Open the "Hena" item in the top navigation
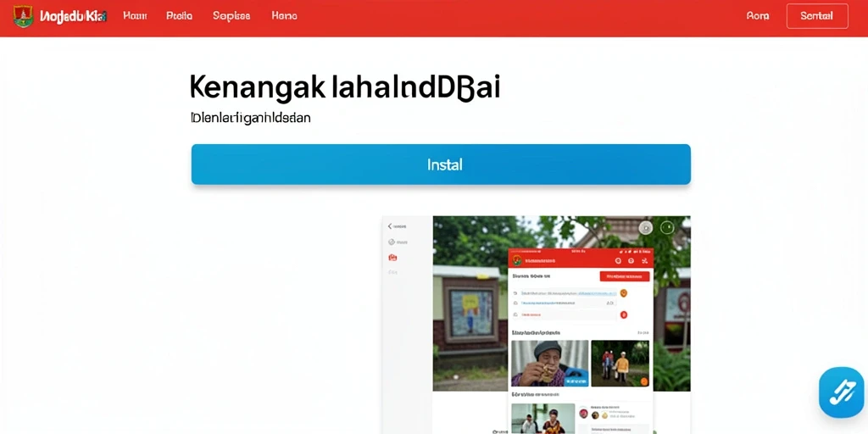 click(x=285, y=16)
